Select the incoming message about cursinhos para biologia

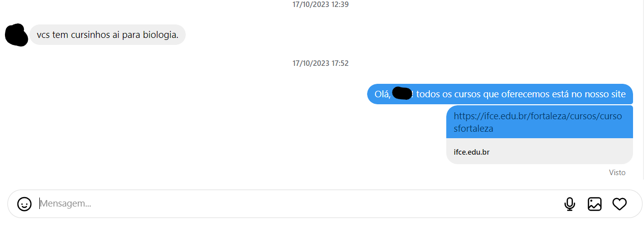coord(108,35)
